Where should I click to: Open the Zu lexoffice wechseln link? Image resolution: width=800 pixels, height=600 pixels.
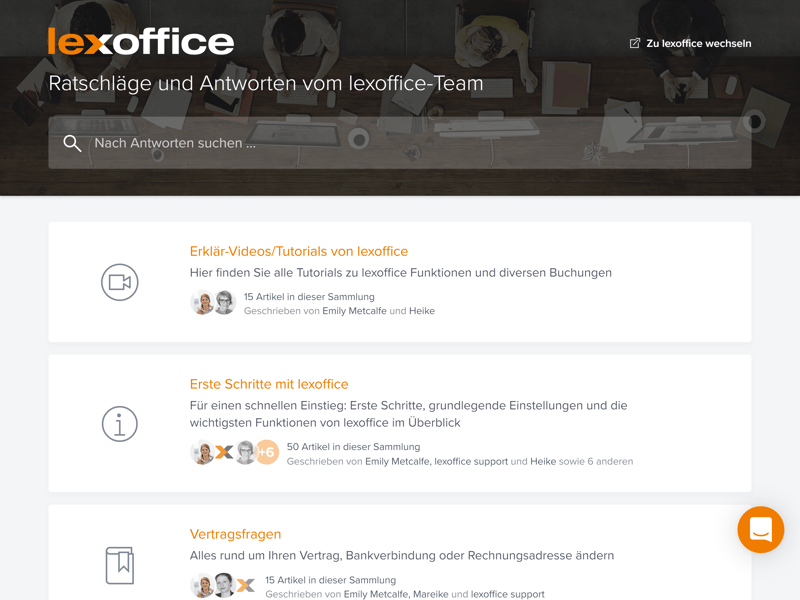coord(690,43)
